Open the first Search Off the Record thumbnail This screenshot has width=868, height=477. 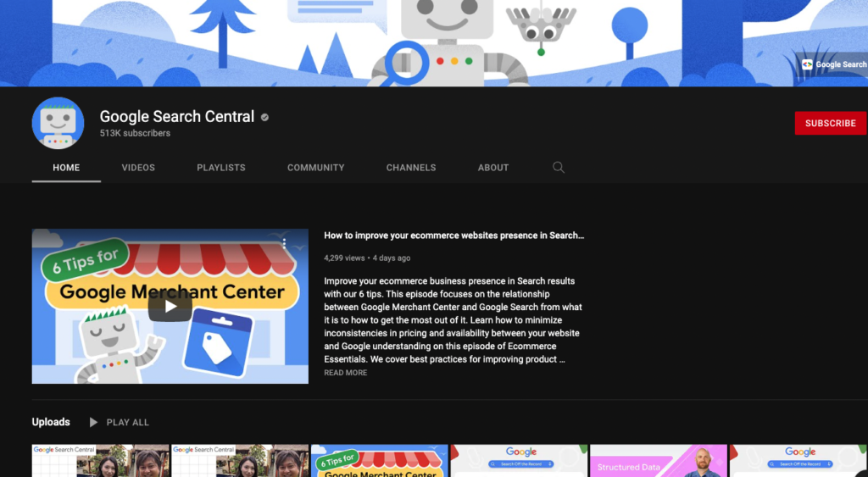pyautogui.click(x=519, y=460)
